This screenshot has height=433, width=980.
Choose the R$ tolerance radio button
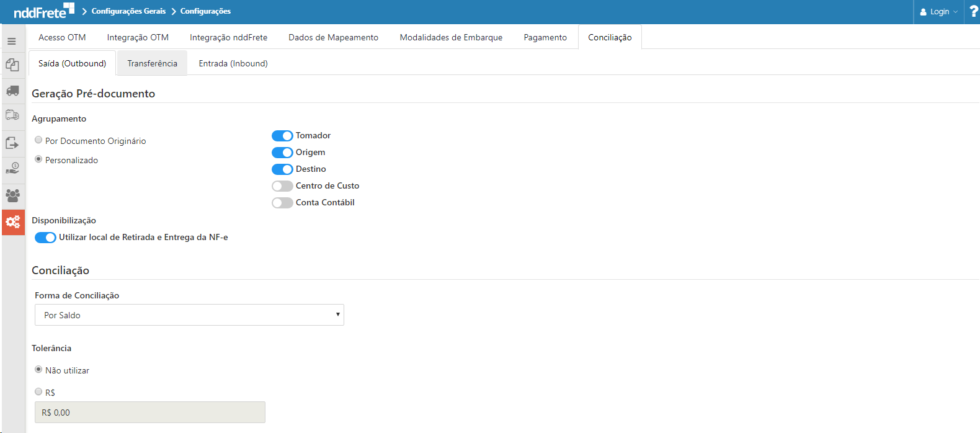38,392
